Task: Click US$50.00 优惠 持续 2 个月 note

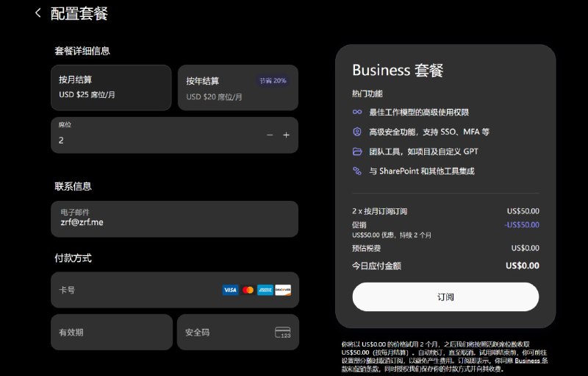Action: 392,235
